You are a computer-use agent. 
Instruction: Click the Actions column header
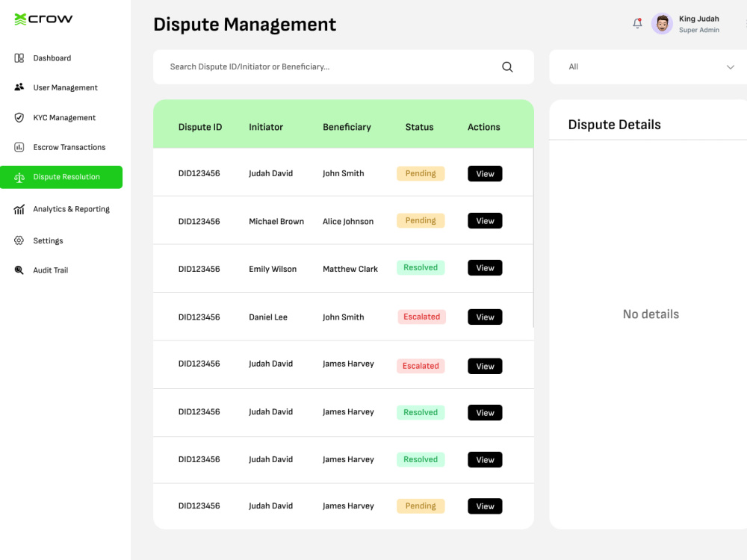(x=483, y=127)
